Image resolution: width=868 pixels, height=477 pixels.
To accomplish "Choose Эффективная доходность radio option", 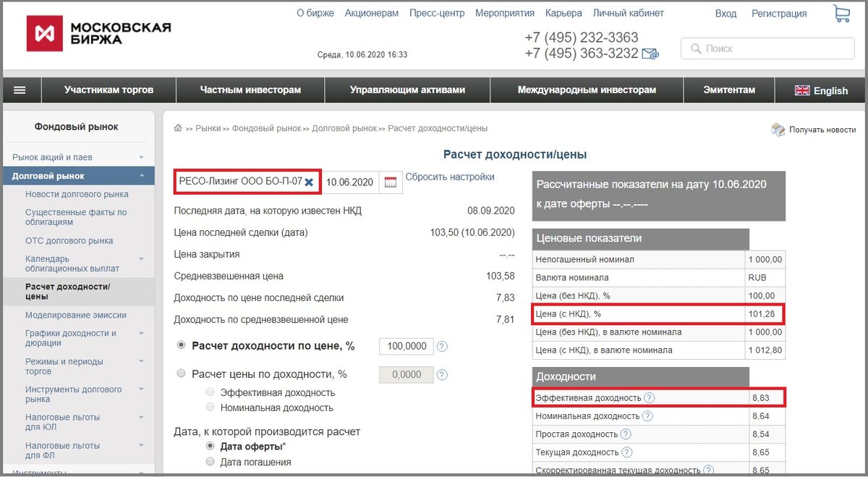I will 210,392.
